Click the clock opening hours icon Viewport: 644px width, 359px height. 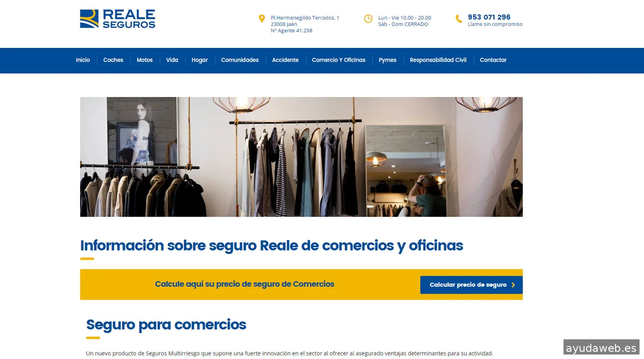tap(368, 18)
